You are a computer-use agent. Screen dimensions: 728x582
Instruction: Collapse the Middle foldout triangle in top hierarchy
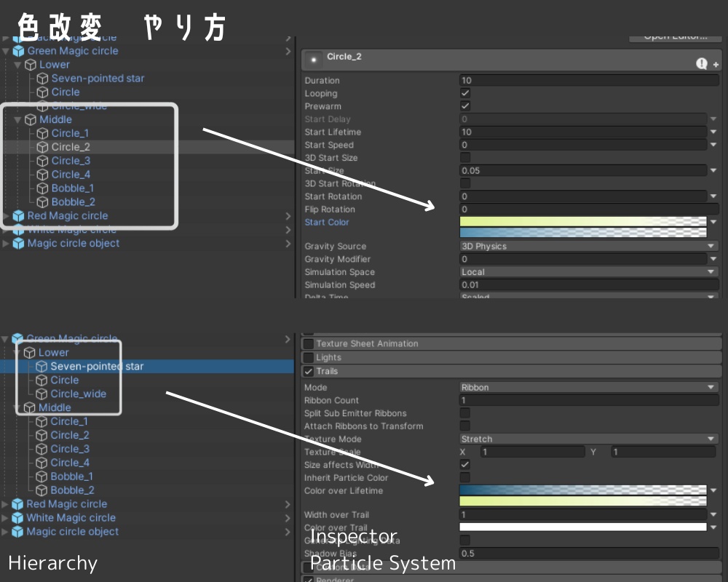pos(17,120)
